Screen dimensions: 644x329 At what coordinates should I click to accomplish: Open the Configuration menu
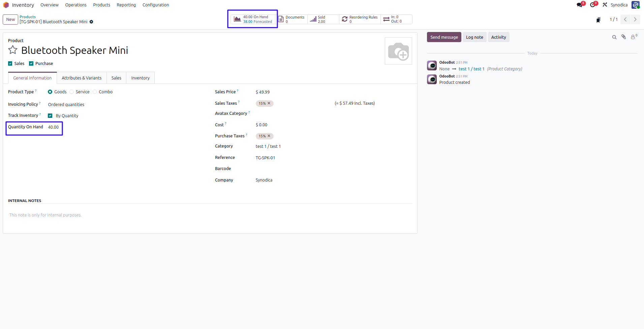tap(156, 5)
